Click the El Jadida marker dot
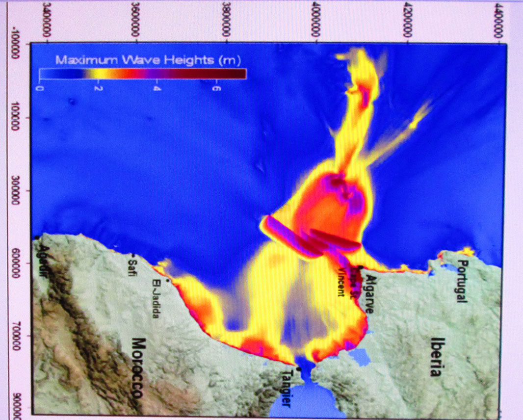Viewport: 523px width, 420px height. [168, 281]
